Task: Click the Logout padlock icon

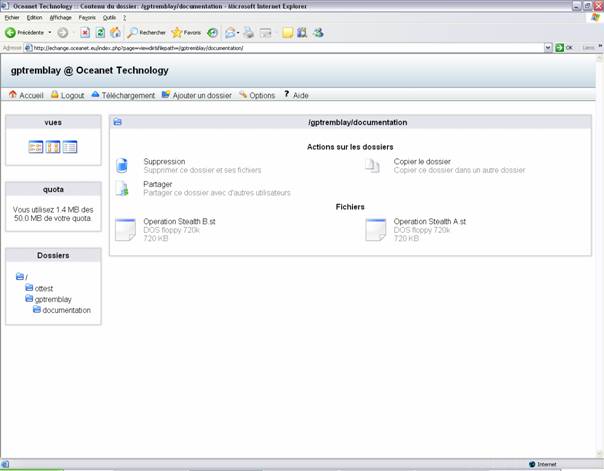Action: pyautogui.click(x=55, y=94)
